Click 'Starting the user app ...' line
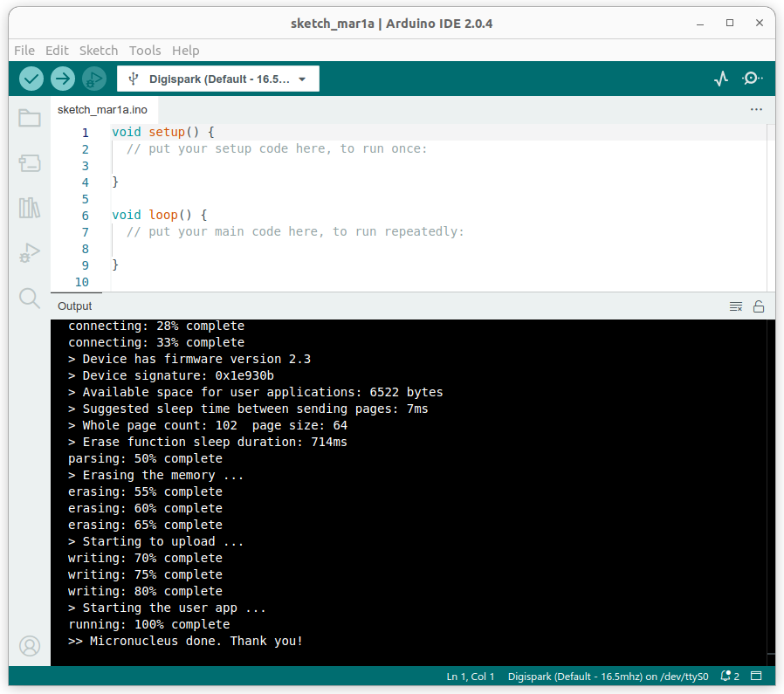Viewport: 784px width, 694px height. pos(167,608)
